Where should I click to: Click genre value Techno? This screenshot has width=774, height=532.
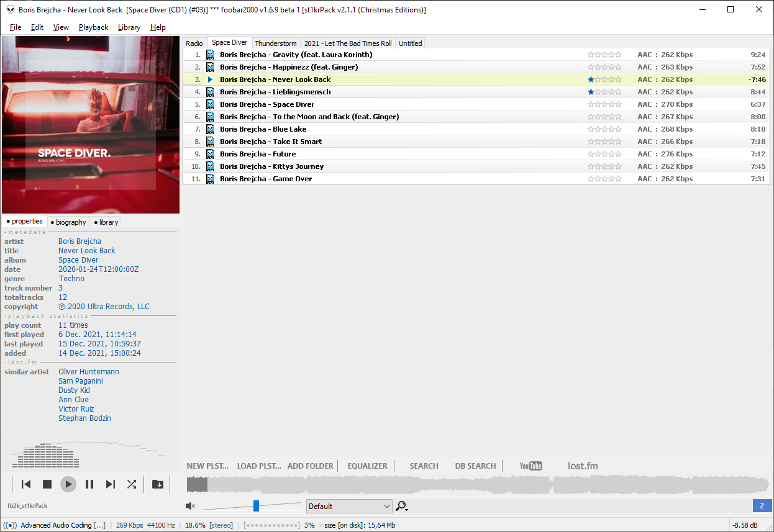71,279
